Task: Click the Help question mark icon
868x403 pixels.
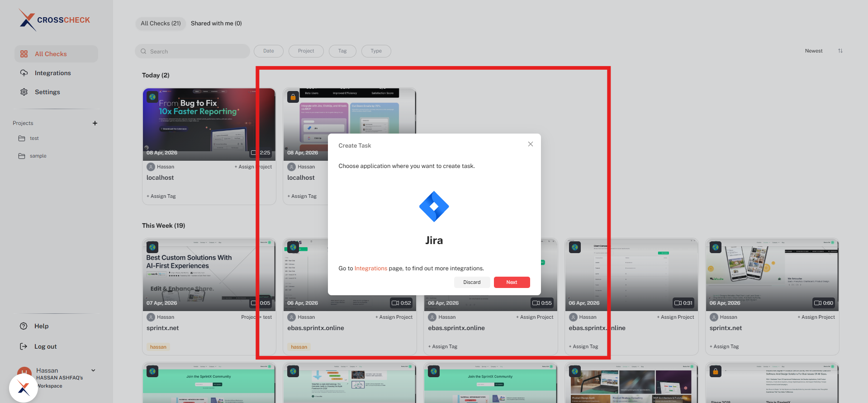Action: [x=24, y=326]
